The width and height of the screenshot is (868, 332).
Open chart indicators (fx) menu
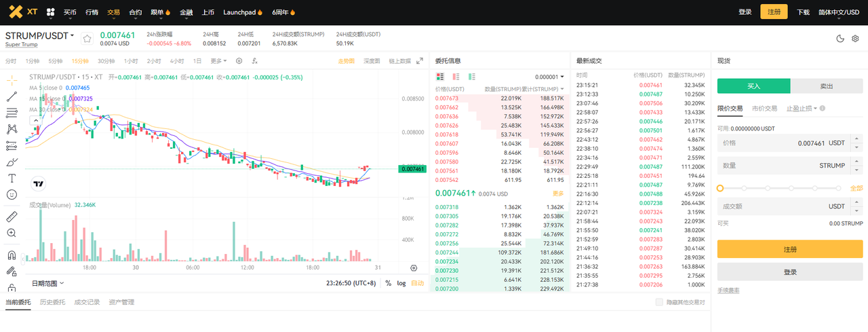[254, 61]
